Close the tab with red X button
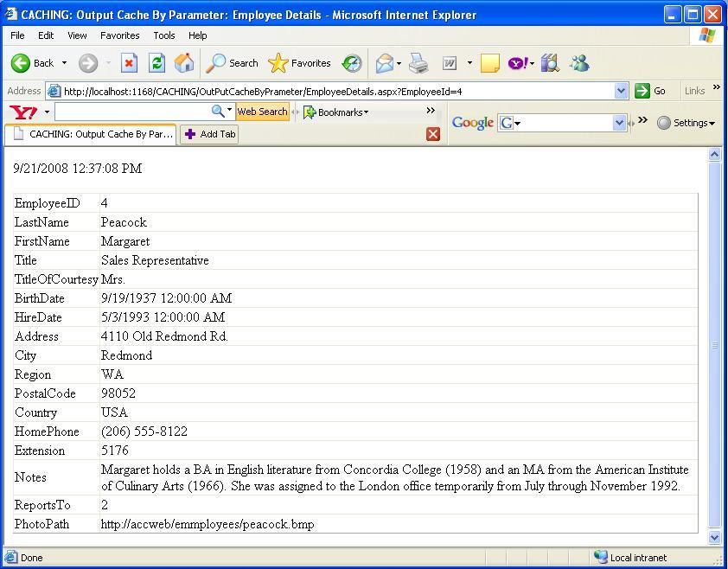The image size is (728, 569). pyautogui.click(x=432, y=134)
